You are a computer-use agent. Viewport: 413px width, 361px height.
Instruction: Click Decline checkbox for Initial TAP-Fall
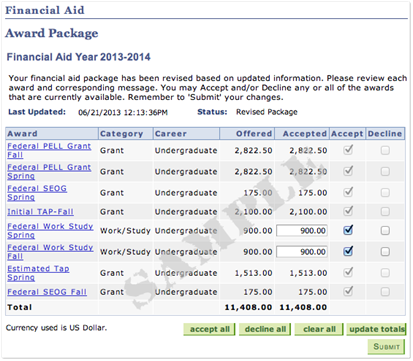(x=385, y=212)
